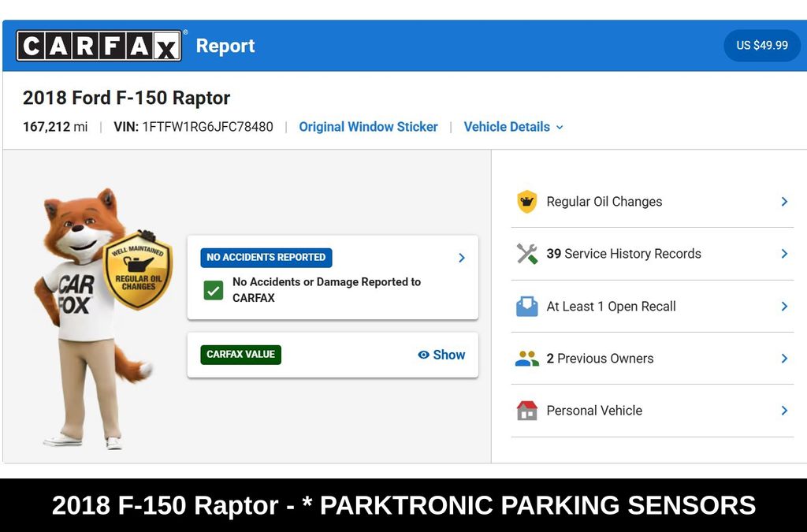The image size is (807, 532).
Task: Expand At Least 1 Open Recall chevron
Action: pyautogui.click(x=784, y=306)
